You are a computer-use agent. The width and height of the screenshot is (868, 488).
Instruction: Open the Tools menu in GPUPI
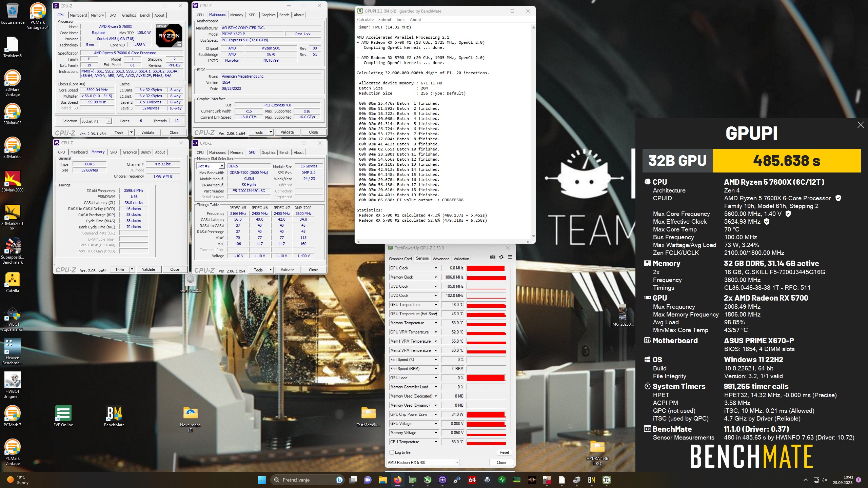tap(400, 20)
